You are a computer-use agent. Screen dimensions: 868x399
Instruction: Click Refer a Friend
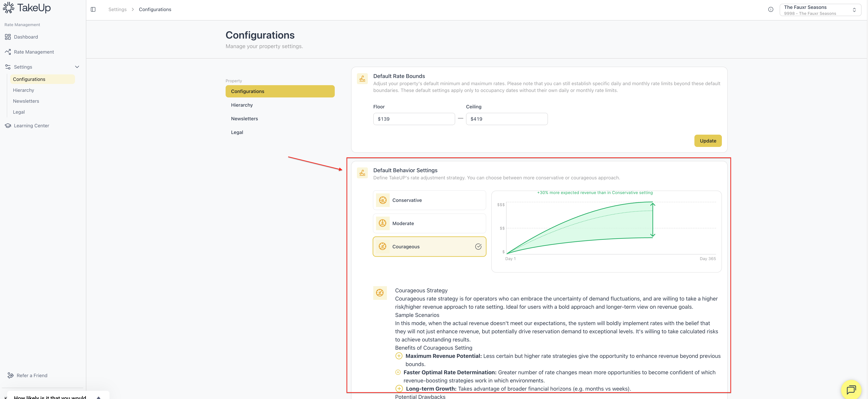[32, 375]
